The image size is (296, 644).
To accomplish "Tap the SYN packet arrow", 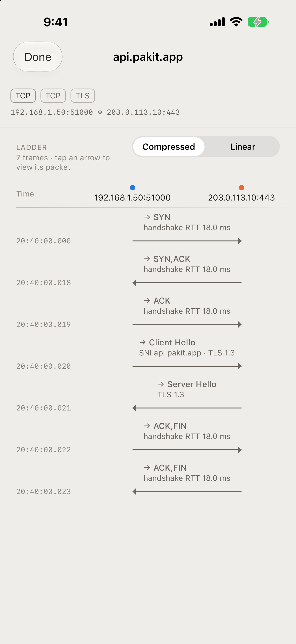I will (187, 241).
